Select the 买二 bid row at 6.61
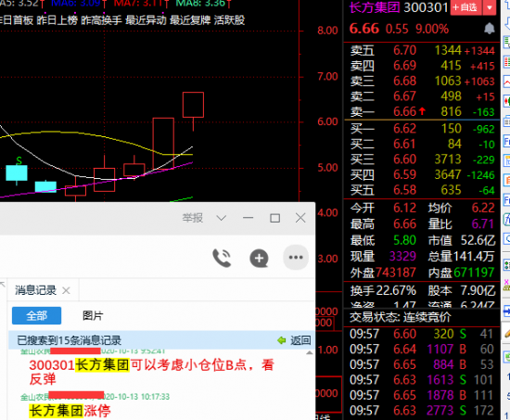This screenshot has height=420, width=510. pos(422,144)
